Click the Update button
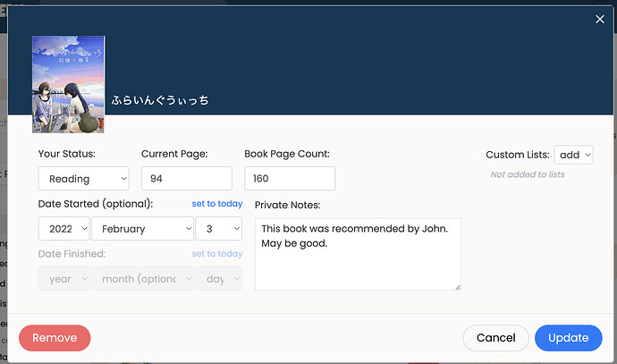The height and width of the screenshot is (364, 617). (x=568, y=338)
